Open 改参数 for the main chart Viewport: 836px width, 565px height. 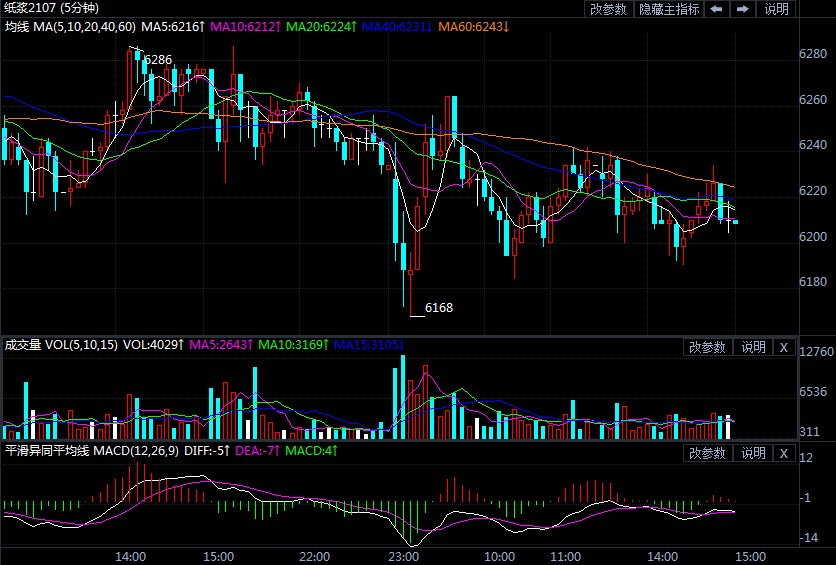(x=608, y=9)
